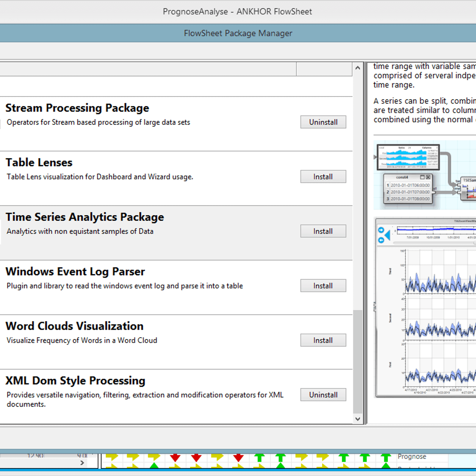The height and width of the screenshot is (476, 476).
Task: Uninstall the XML Dom Style Processing package
Action: tap(323, 395)
